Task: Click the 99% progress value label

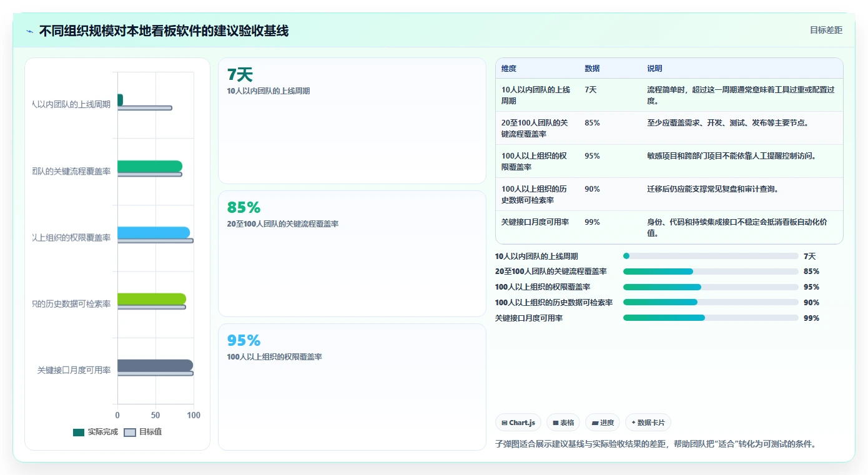Action: (x=811, y=318)
